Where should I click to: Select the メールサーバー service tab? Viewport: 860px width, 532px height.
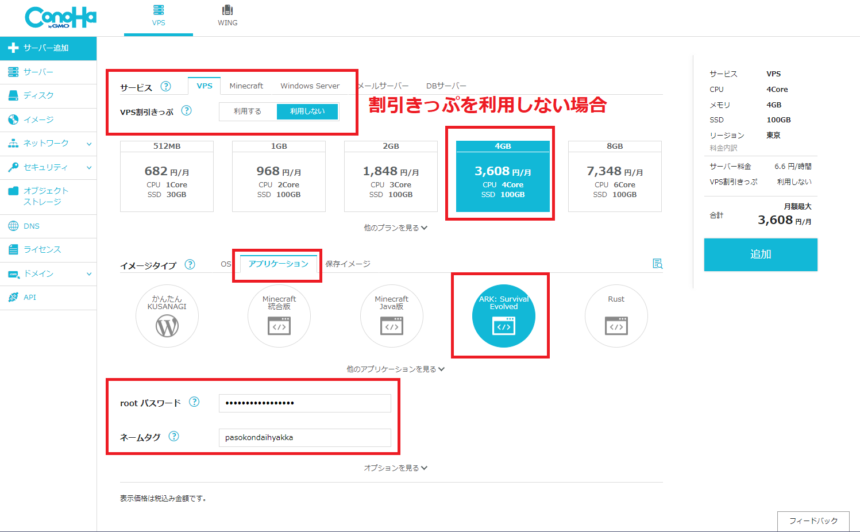383,86
